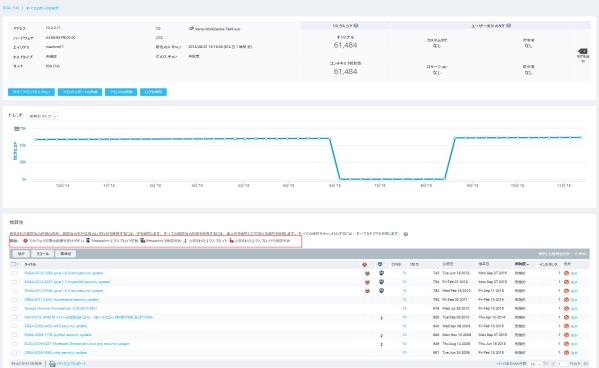
Task: Click the page number input field in pagination
Action: click(561, 363)
